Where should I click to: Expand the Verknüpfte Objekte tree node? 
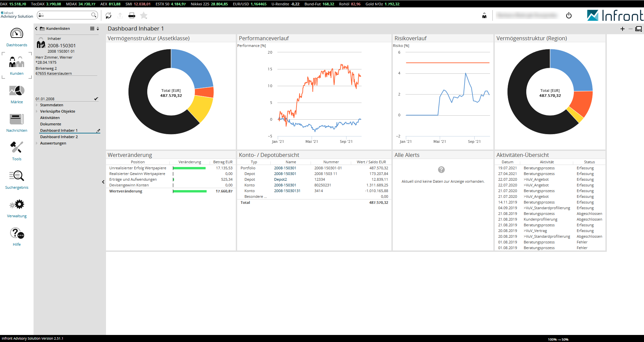(37, 112)
